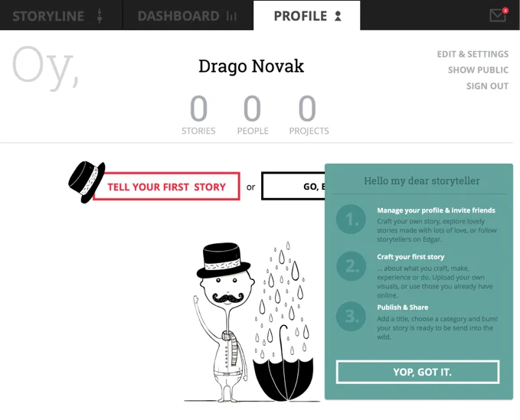Click the step 3 circle icon
This screenshot has width=520, height=420.
pos(351,316)
